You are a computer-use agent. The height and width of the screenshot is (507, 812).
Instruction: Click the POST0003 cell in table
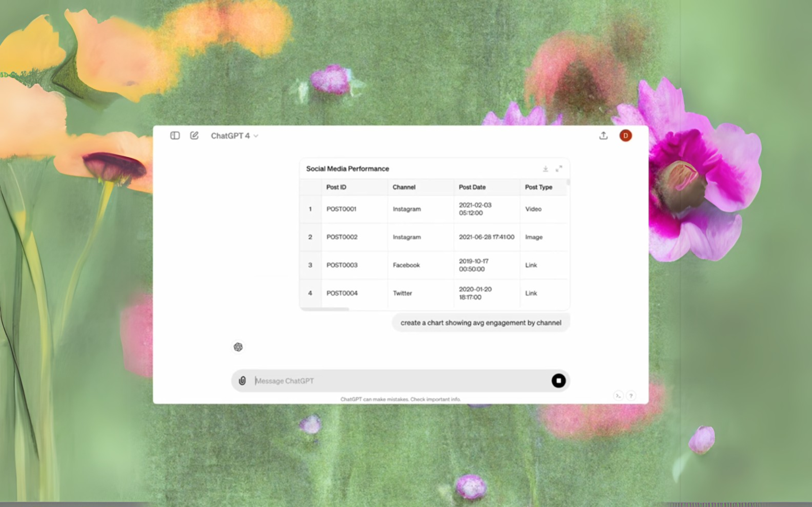point(342,265)
